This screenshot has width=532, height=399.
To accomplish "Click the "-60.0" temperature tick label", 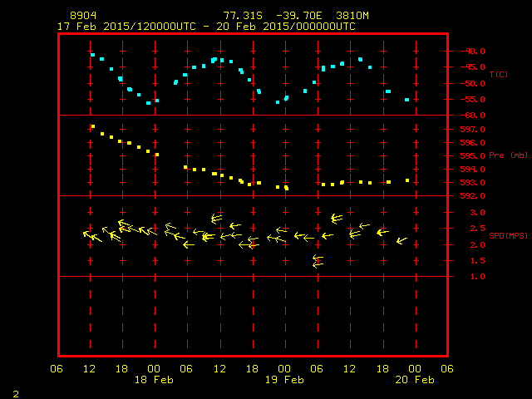I will [472, 116].
